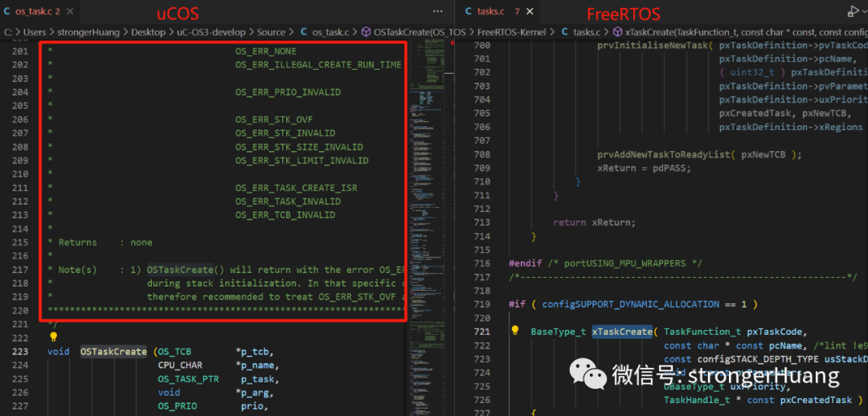Click OSTaskCreate function name on line 223
868x416 pixels.
click(113, 351)
